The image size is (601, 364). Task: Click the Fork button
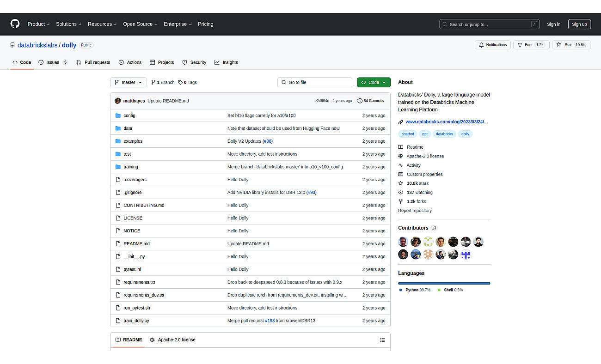coord(531,45)
